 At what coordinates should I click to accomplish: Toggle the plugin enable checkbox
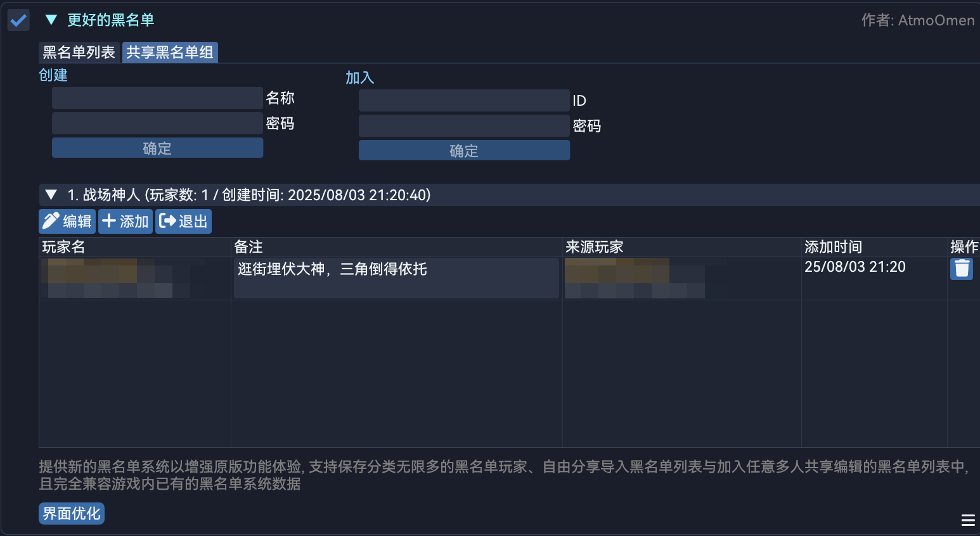click(18, 20)
